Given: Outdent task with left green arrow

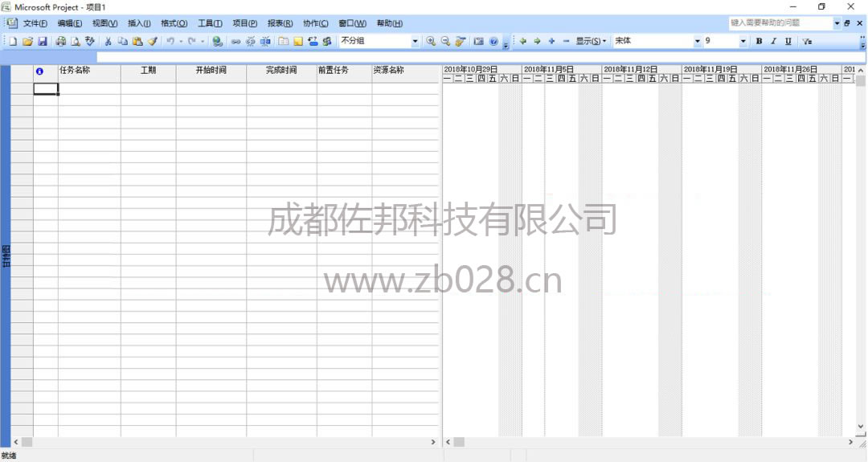Looking at the screenshot, I should pos(522,42).
